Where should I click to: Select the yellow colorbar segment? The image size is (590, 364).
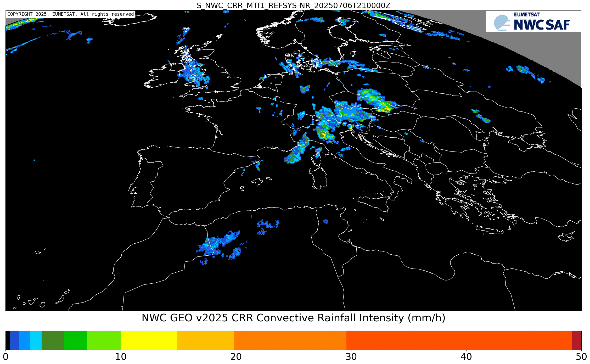click(149, 340)
